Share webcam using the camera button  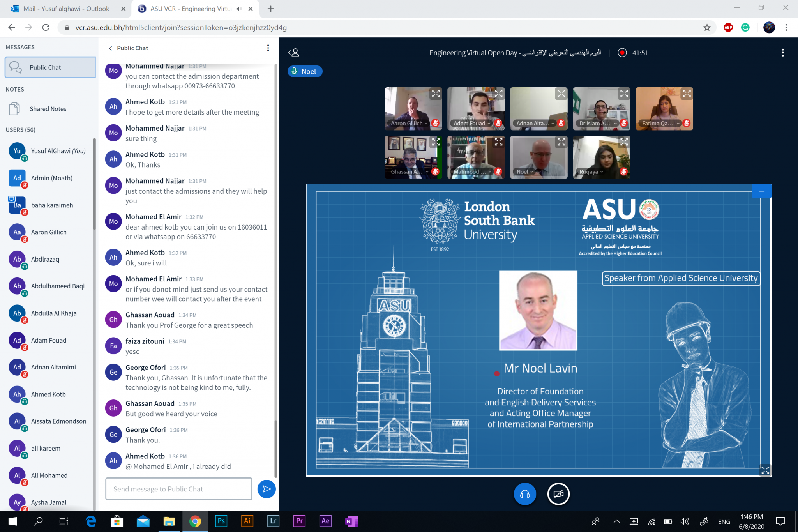click(558, 494)
